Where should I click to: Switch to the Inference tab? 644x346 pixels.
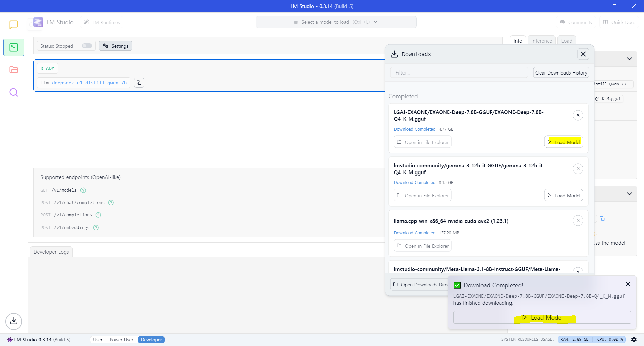click(541, 41)
